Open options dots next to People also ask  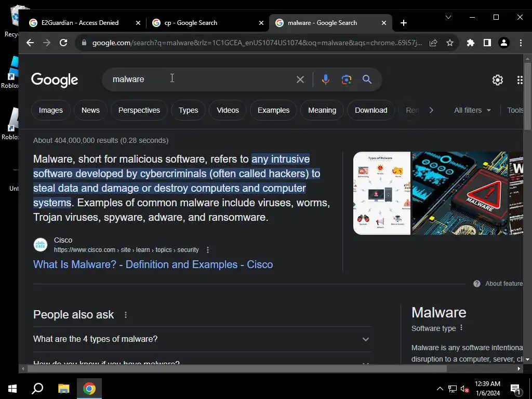(x=126, y=315)
